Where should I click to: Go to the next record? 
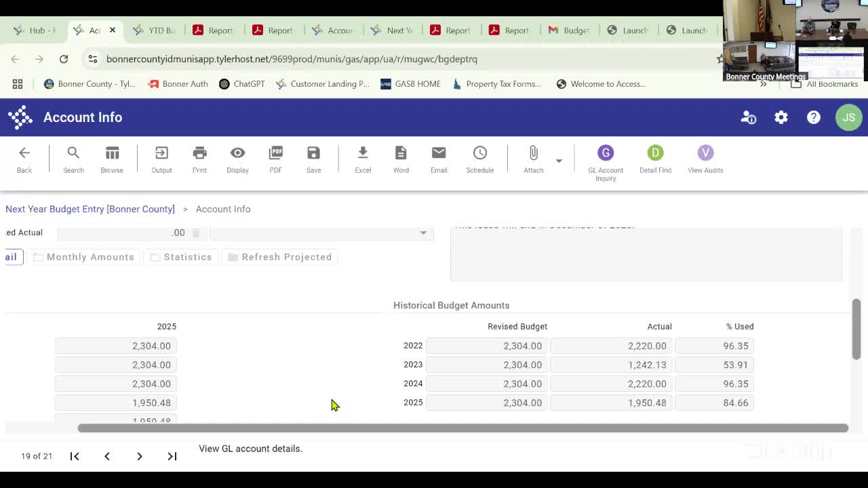click(x=140, y=456)
